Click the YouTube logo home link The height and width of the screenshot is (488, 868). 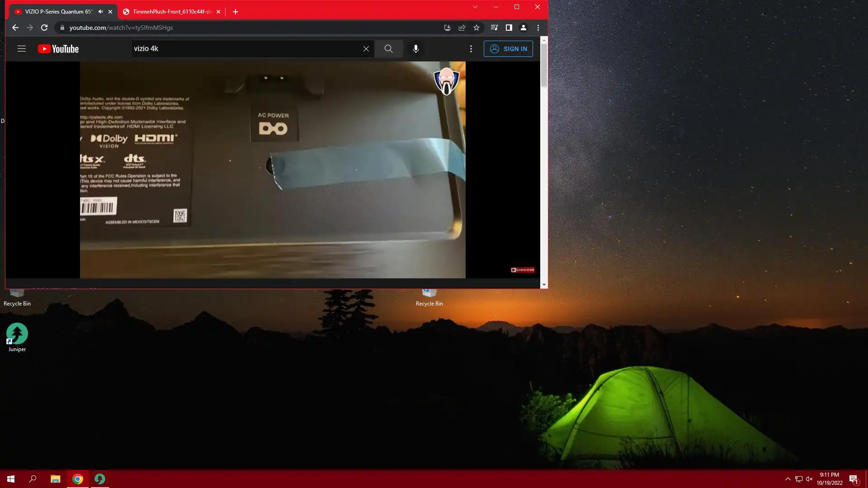(58, 49)
